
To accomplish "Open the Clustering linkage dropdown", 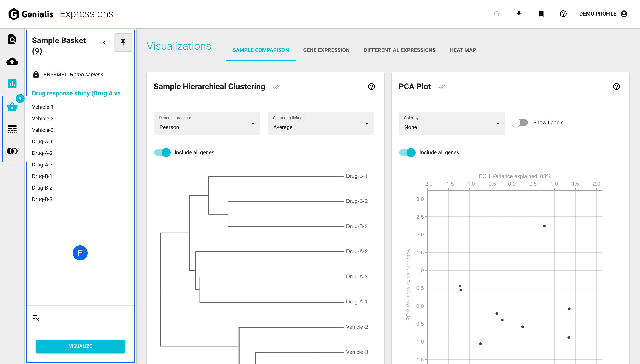I will click(320, 123).
